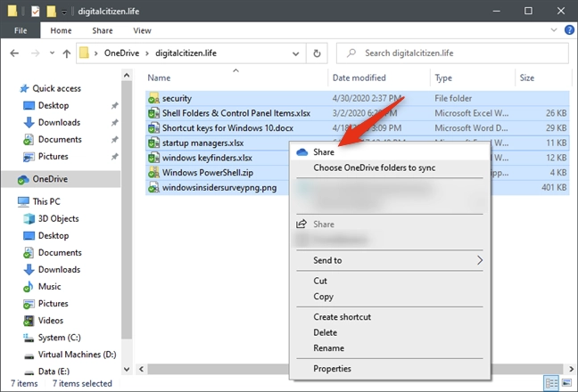Viewport: 578px width, 392px height.
Task: Open Properties from the context menu
Action: pos(390,369)
